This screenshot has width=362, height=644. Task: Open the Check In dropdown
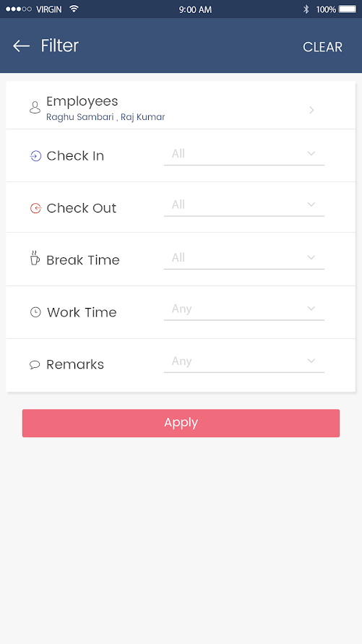pyautogui.click(x=244, y=155)
